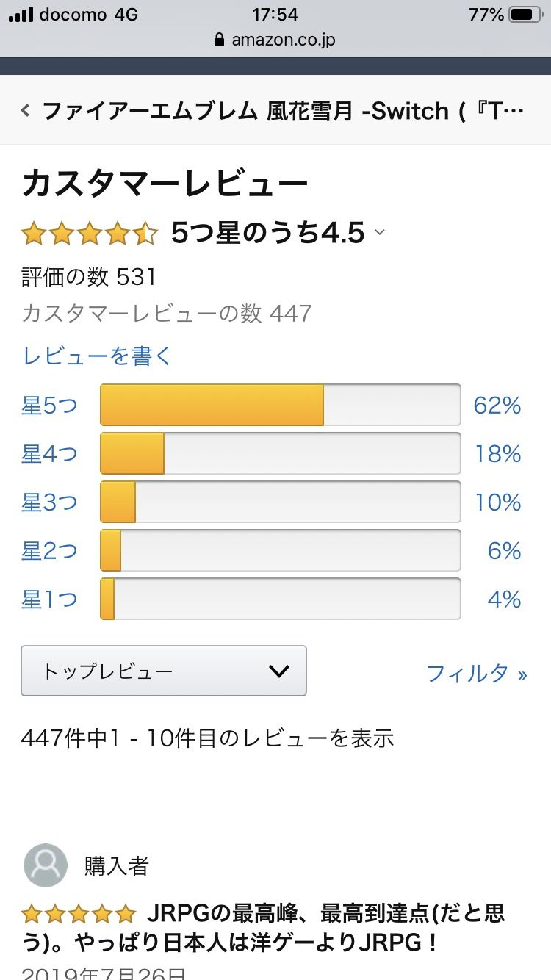Filter reviews by 星1つ link
The image size is (551, 980).
[49, 599]
